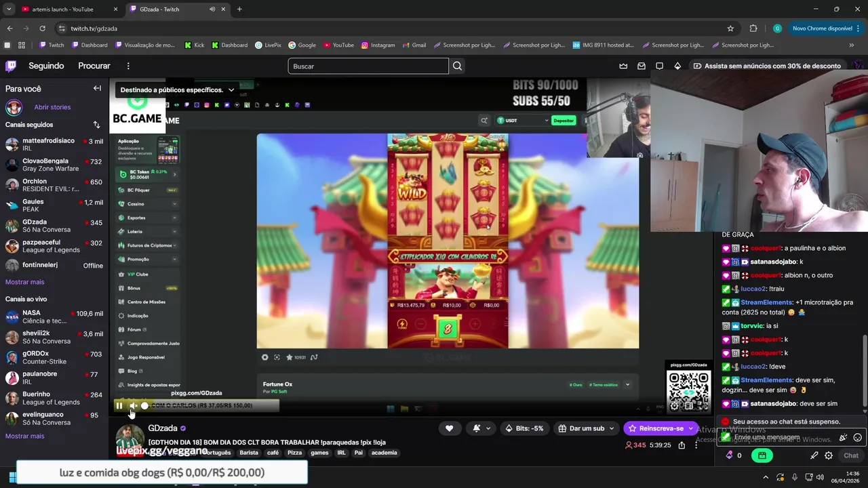Open chat identity pin icon
868x488 pixels.
tap(814, 455)
